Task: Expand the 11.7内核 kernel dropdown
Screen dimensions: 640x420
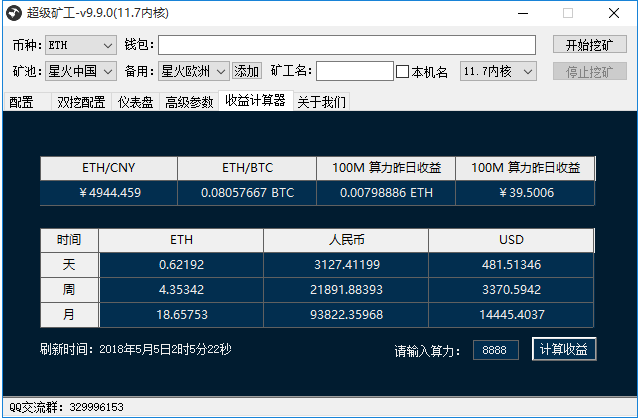Action: click(x=498, y=71)
